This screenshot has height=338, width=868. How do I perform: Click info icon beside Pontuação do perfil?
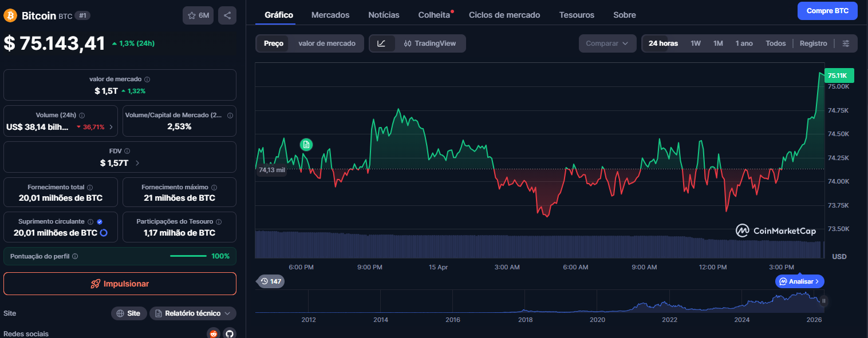tap(75, 256)
